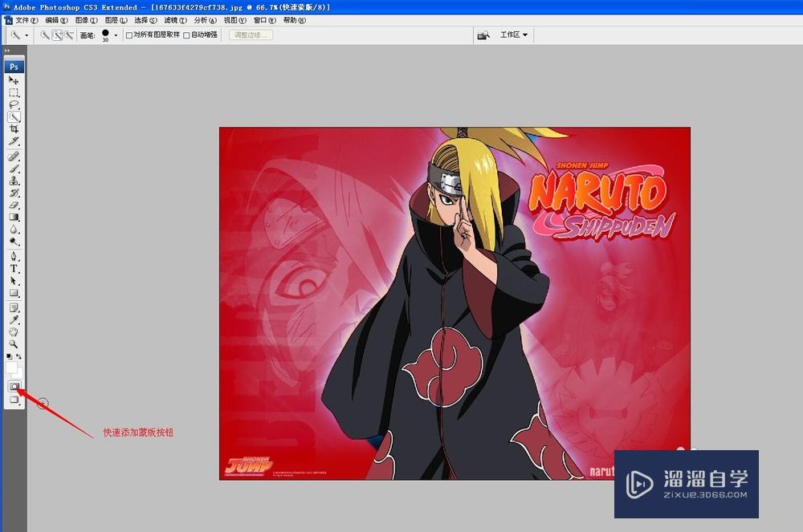
Task: Open the 帮助 menu
Action: point(294,21)
